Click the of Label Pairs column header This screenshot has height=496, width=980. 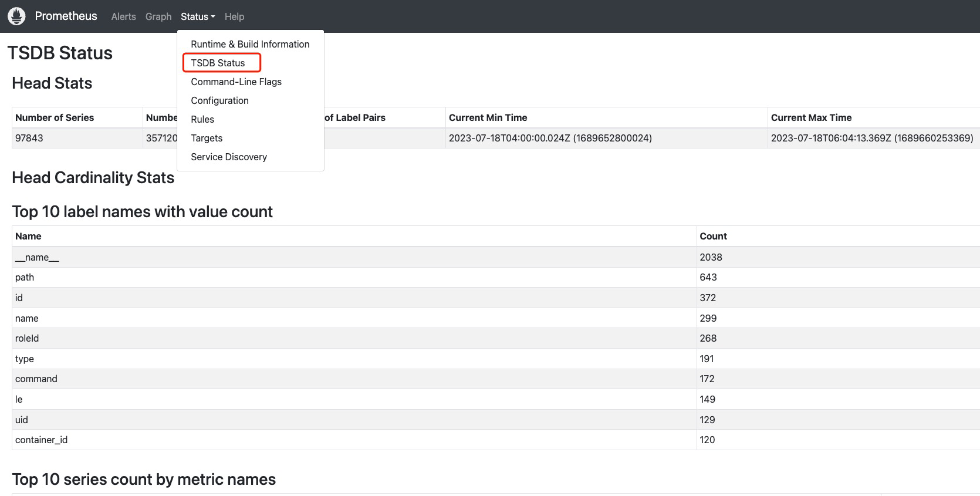click(355, 117)
